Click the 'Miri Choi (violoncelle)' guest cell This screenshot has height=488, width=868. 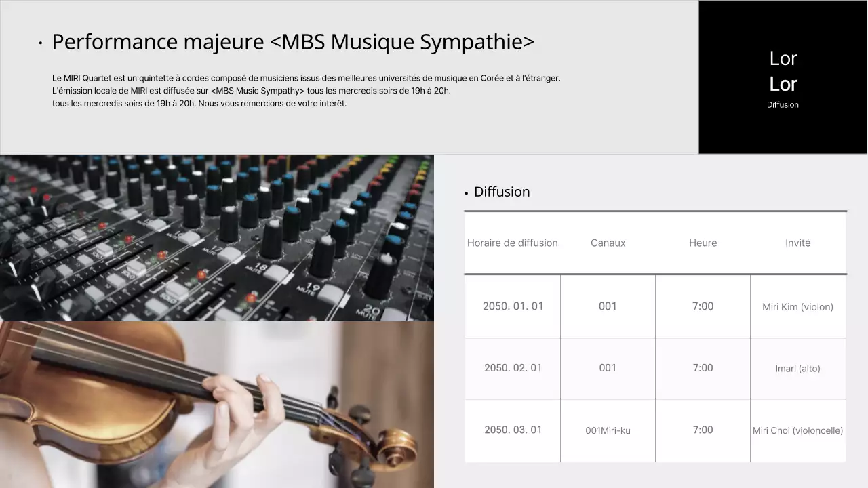pyautogui.click(x=797, y=430)
